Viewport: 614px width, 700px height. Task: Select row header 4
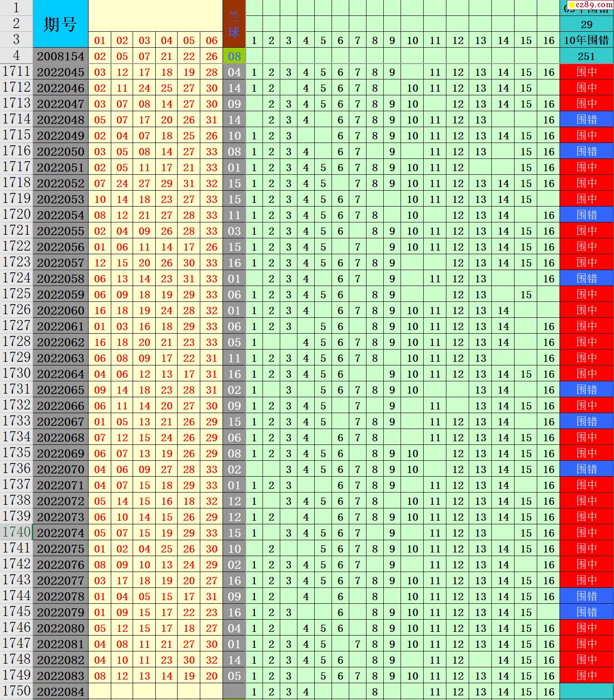click(x=16, y=56)
